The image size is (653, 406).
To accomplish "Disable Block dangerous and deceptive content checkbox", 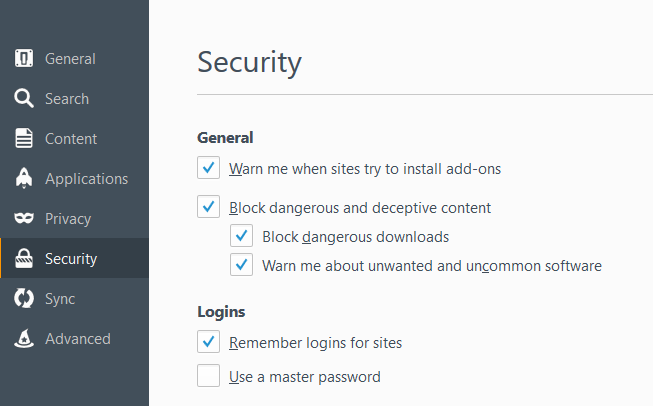I will [208, 208].
